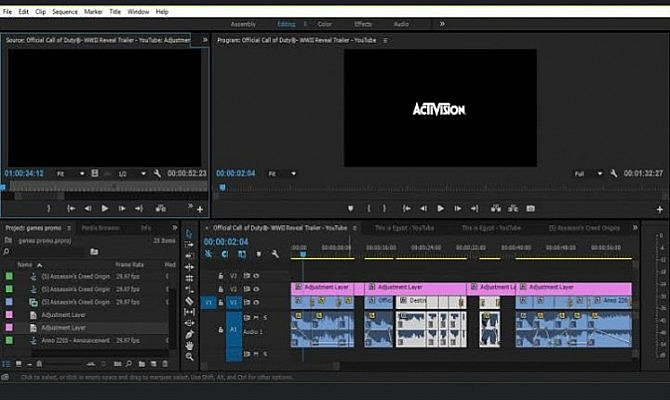Select the Slip tool
This screenshot has height=400, width=670.
189,312
